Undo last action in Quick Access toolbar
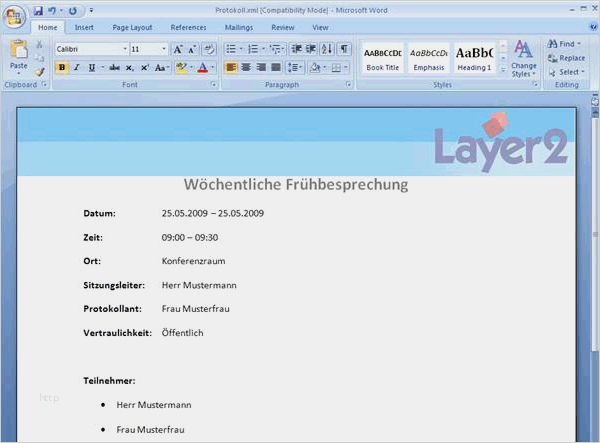600x443 pixels. click(52, 11)
